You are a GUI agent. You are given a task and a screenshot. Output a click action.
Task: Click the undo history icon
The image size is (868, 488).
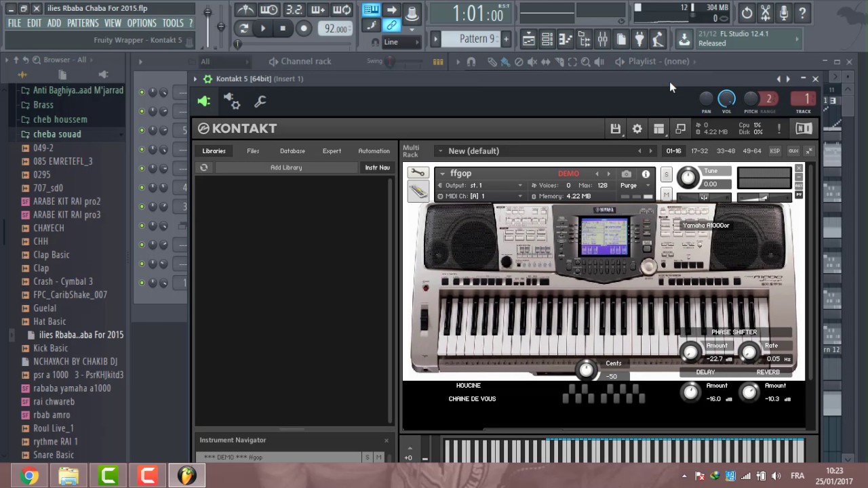click(x=747, y=12)
